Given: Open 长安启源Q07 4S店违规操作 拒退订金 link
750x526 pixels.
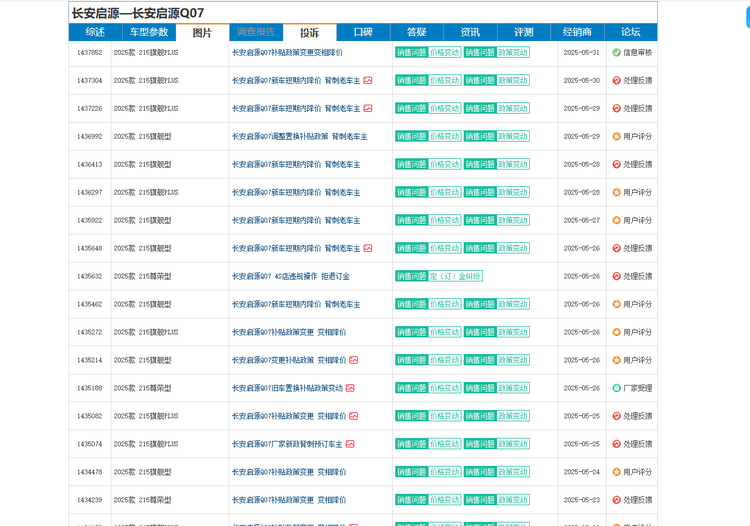Looking at the screenshot, I should click(x=291, y=276).
